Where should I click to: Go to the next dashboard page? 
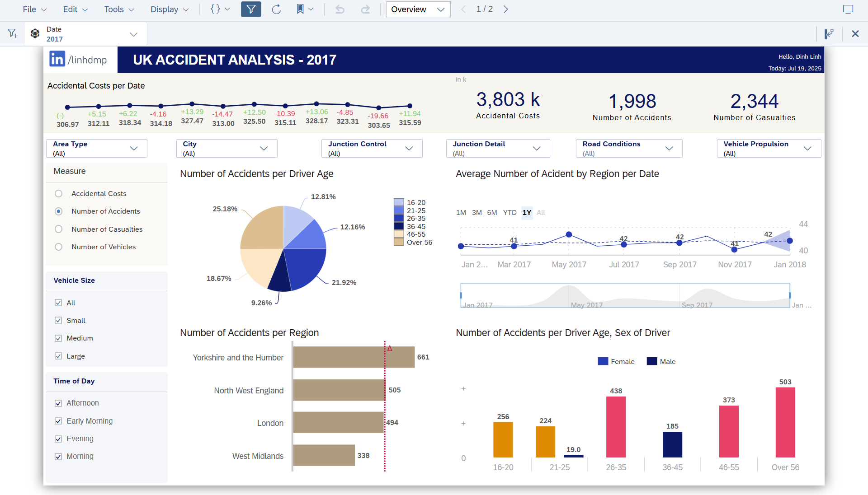(506, 9)
